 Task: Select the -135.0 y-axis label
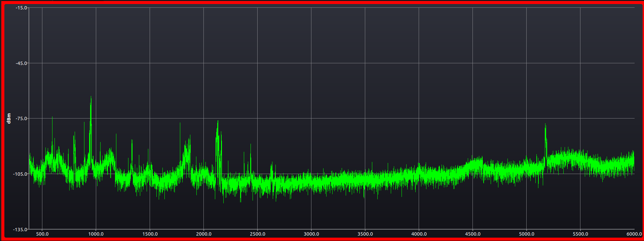(20, 230)
